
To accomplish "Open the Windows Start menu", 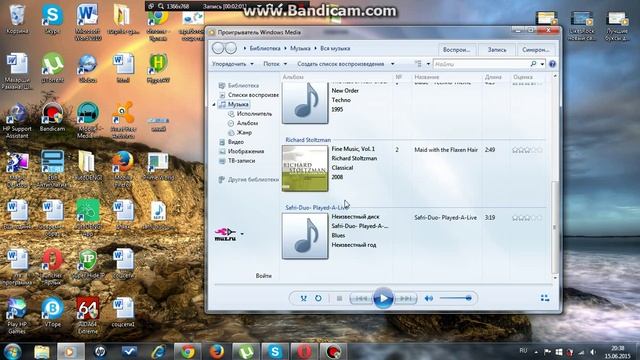I will click(x=12, y=351).
